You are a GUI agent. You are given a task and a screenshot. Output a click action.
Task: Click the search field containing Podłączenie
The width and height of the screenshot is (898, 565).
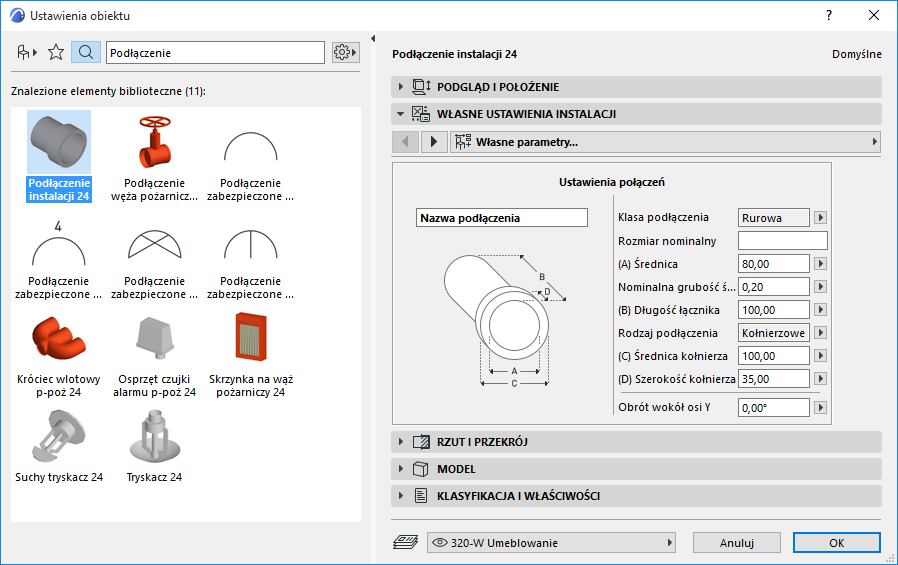pos(215,53)
